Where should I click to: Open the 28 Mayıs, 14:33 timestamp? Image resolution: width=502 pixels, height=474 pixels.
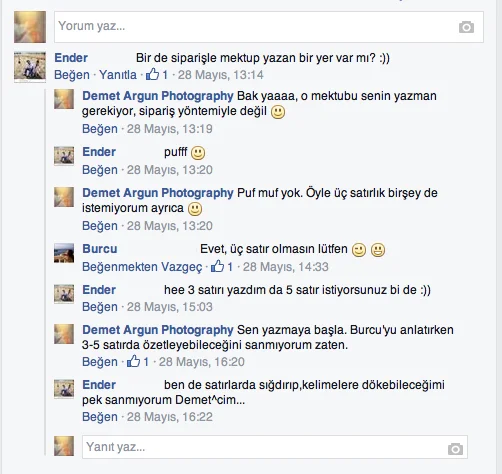[286, 267]
